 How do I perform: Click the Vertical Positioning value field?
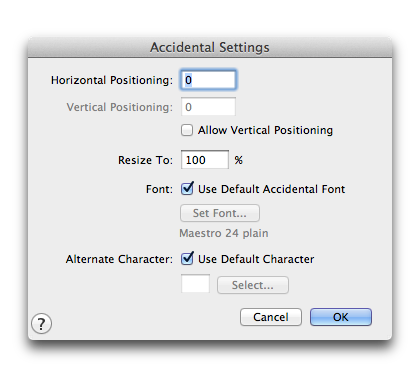(x=208, y=107)
